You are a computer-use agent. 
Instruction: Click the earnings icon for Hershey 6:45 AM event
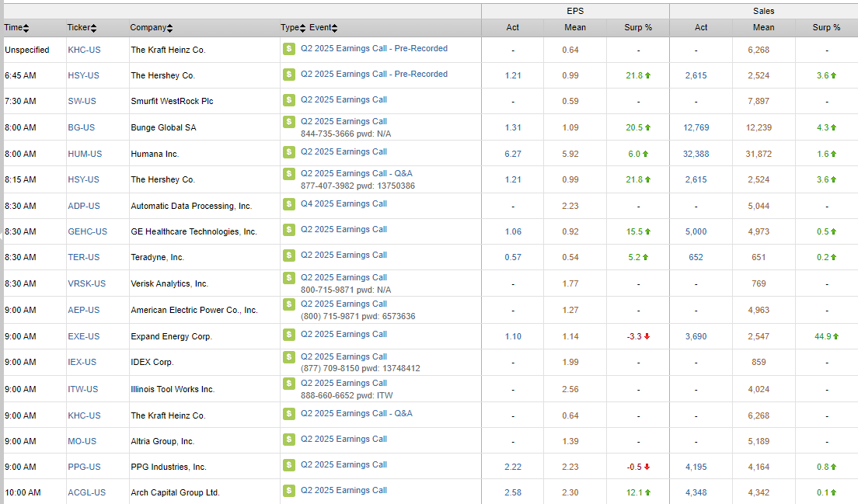point(289,75)
